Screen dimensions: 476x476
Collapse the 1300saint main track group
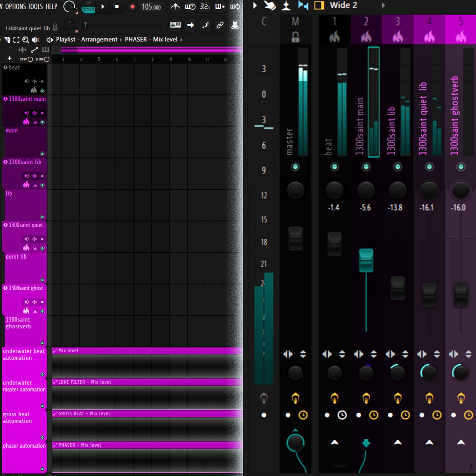(35, 122)
